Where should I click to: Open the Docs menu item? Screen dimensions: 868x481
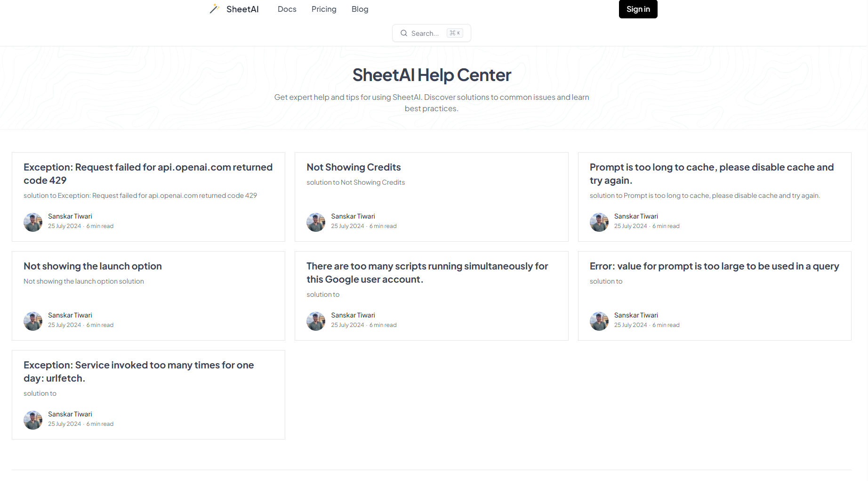287,9
